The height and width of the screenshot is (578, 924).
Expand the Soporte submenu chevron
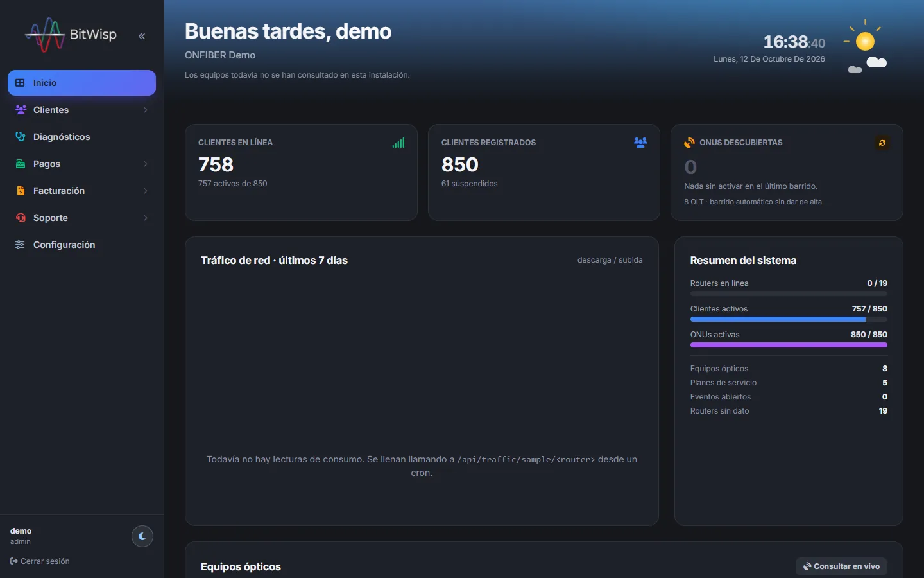click(x=146, y=218)
